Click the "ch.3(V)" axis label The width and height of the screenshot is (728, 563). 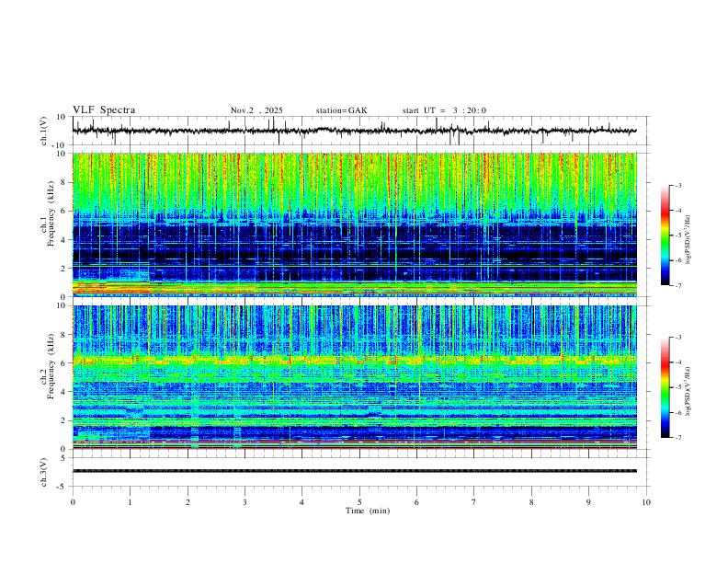[44, 473]
